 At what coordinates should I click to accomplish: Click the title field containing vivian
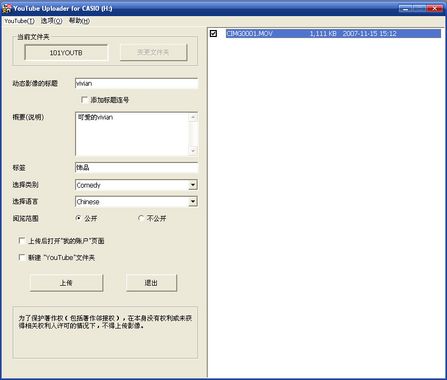coord(136,83)
